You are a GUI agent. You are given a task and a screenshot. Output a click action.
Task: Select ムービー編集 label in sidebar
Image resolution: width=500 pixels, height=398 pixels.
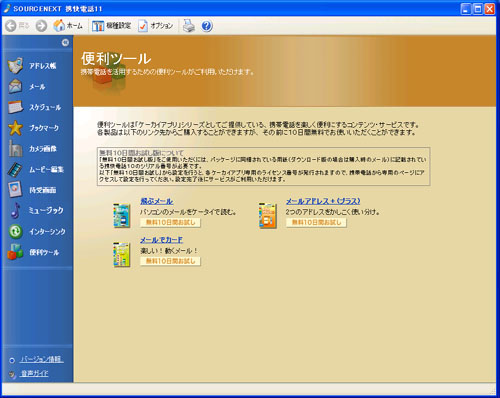coord(46,170)
